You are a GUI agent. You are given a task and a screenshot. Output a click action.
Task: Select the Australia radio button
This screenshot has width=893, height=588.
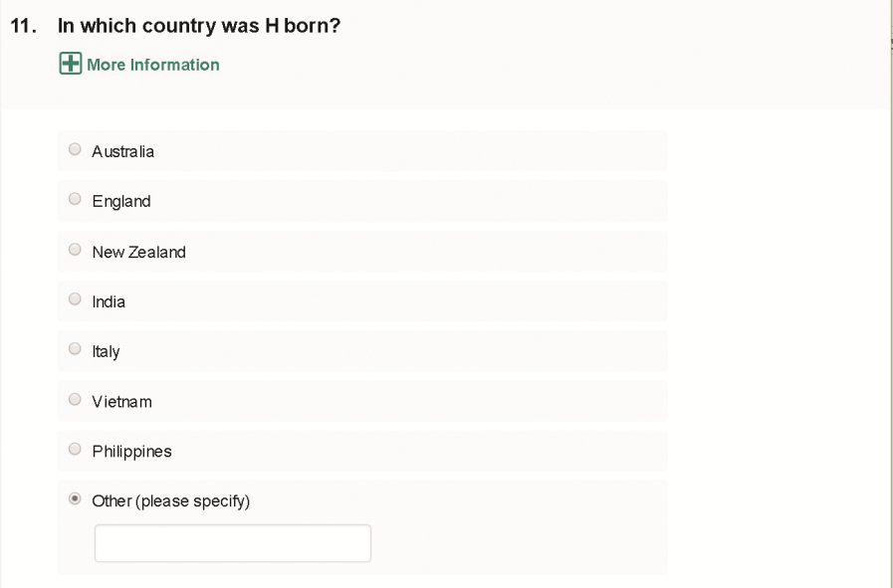75,150
